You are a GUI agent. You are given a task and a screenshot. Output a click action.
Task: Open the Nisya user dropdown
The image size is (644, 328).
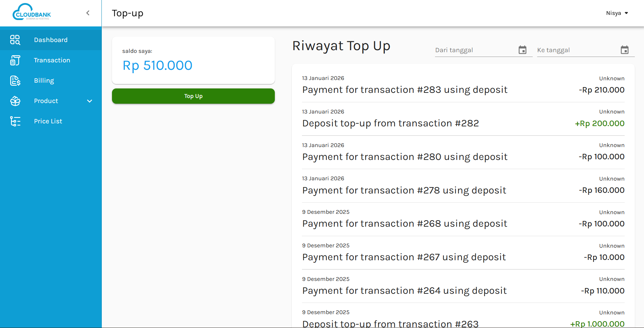(617, 13)
